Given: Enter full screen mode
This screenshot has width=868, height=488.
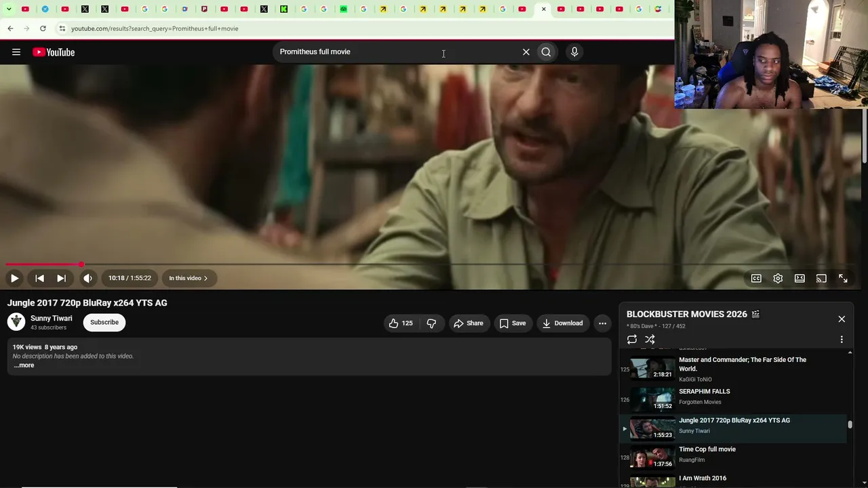Looking at the screenshot, I should pyautogui.click(x=843, y=279).
